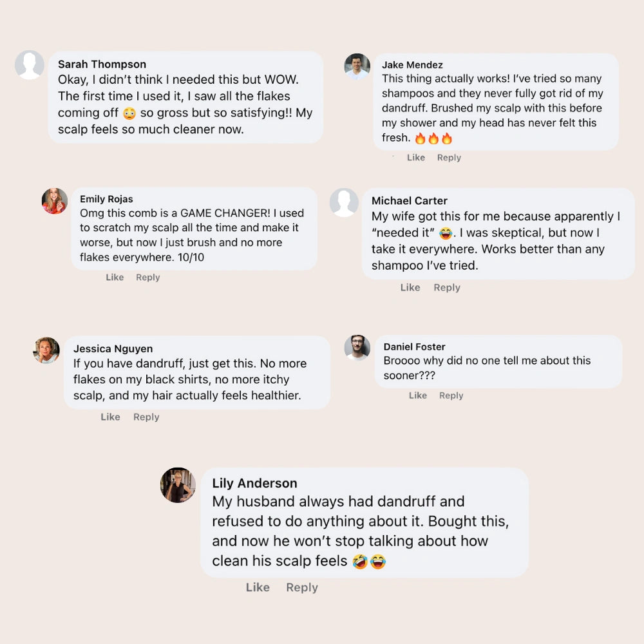View Lily Anderson's profile picture
Image resolution: width=644 pixels, height=644 pixels.
point(178,485)
